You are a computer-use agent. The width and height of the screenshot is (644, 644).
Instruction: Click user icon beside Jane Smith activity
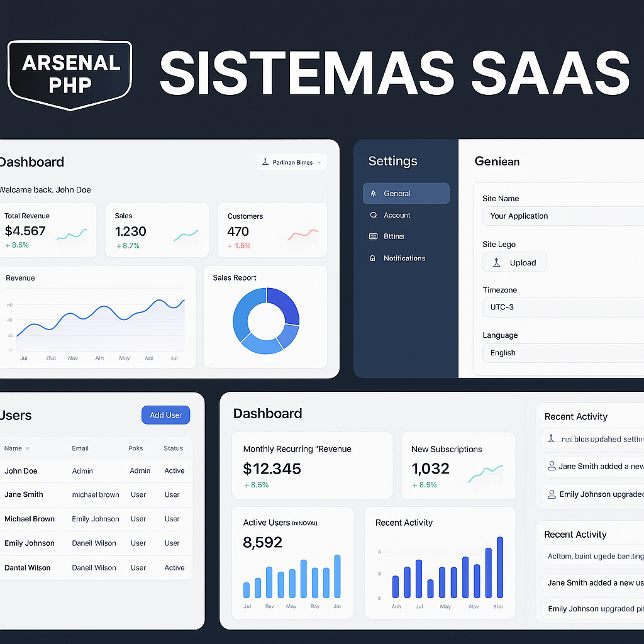552,466
